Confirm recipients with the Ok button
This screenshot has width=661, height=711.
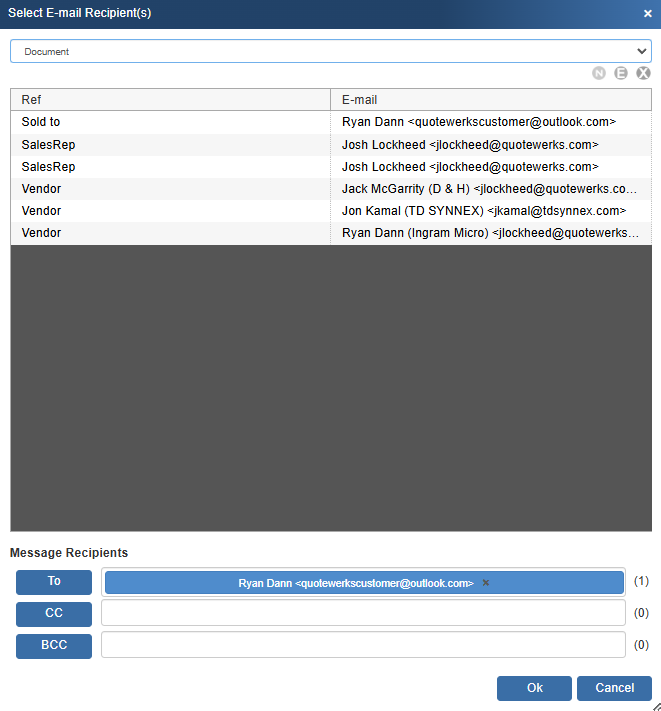pos(535,688)
